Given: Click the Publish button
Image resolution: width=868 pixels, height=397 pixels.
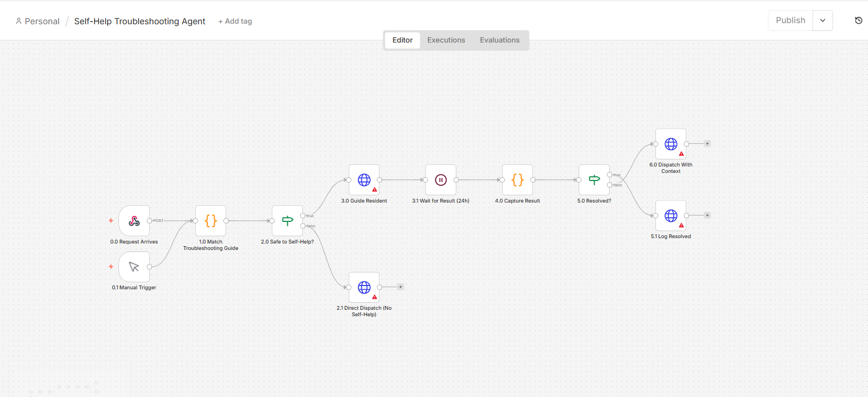Looking at the screenshot, I should pos(791,20).
